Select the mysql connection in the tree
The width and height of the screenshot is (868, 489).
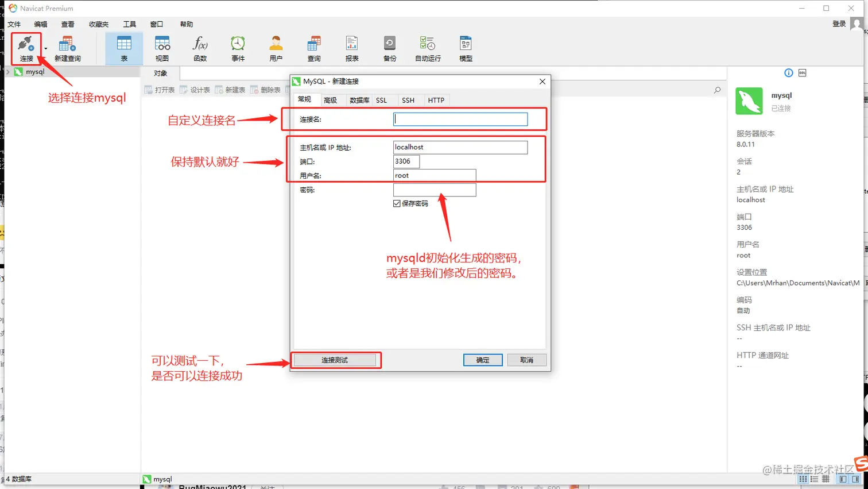tap(35, 72)
